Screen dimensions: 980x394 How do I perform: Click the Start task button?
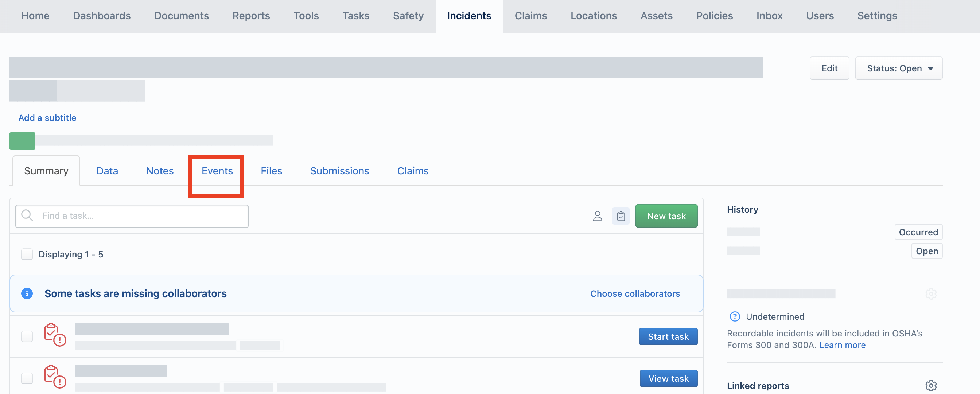[x=668, y=336]
